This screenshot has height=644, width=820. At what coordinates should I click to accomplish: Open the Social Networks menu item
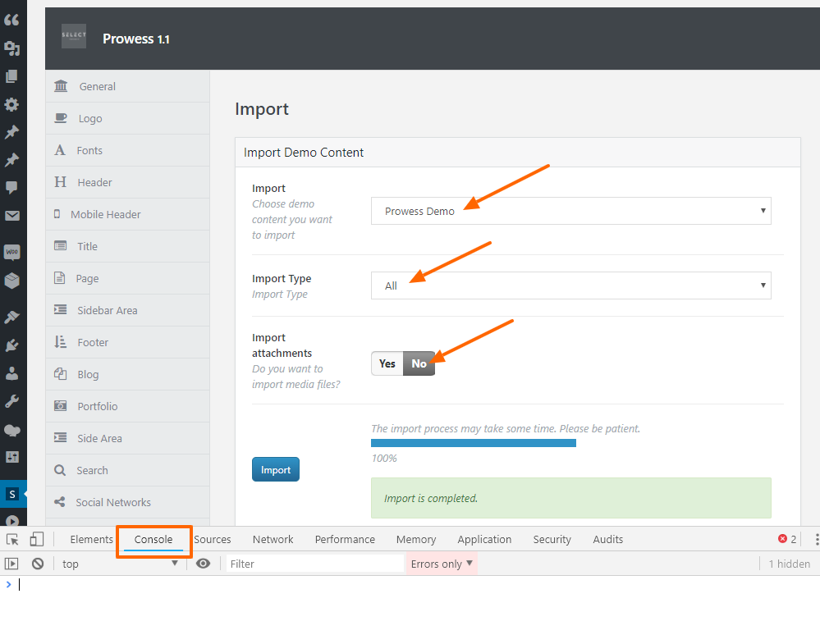coord(127,502)
